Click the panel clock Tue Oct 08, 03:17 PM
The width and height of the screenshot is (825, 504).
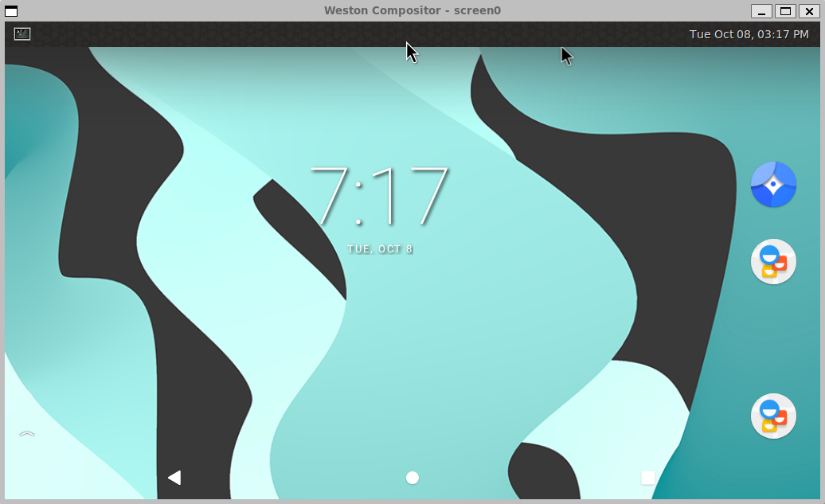[x=749, y=34]
